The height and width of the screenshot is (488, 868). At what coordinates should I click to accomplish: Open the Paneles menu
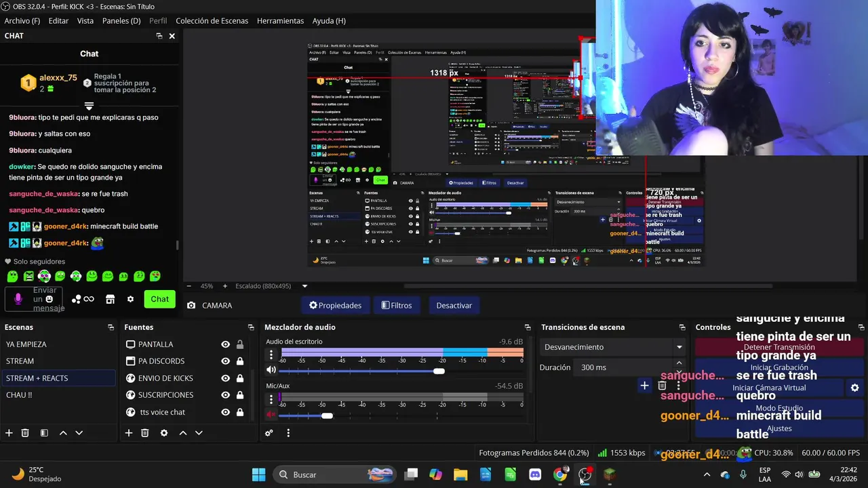pos(121,21)
